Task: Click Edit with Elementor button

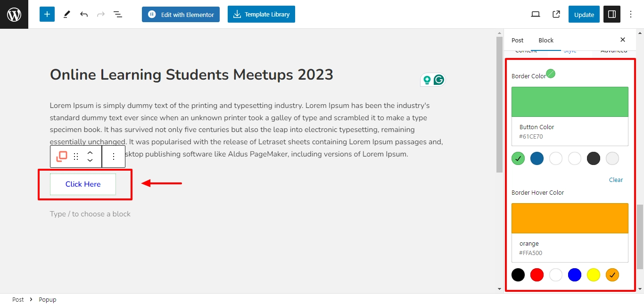Action: [181, 14]
